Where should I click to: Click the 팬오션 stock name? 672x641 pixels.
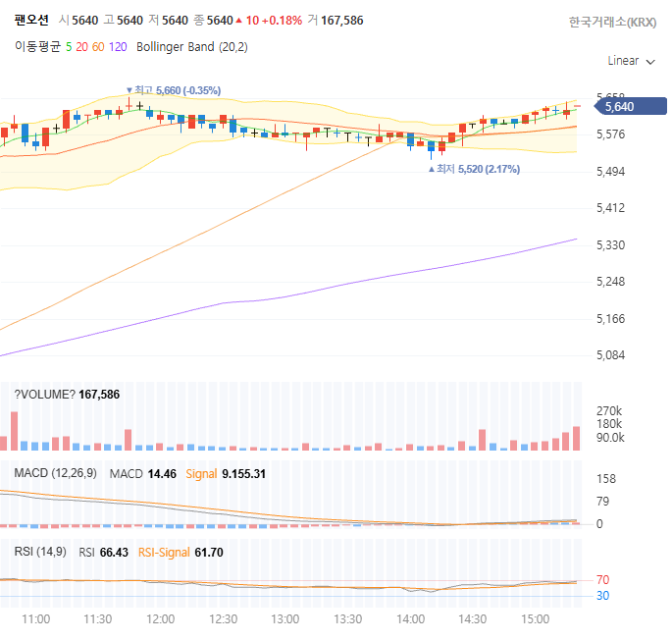coord(31,21)
